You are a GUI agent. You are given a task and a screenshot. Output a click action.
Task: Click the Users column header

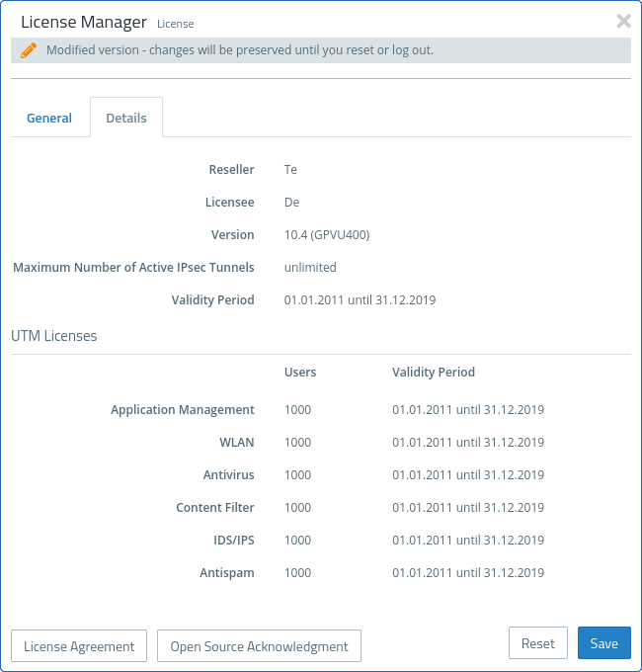[x=300, y=373]
